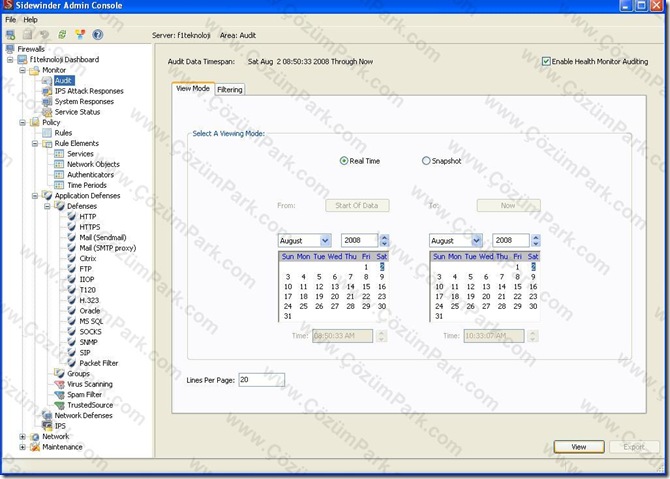Open the File menu
Image resolution: width=670 pixels, height=479 pixels.
click(10, 20)
